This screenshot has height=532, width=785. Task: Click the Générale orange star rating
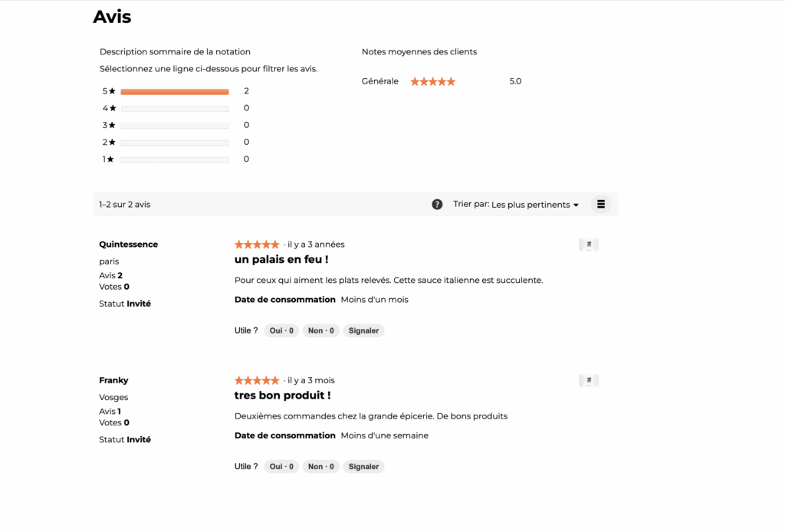[433, 81]
